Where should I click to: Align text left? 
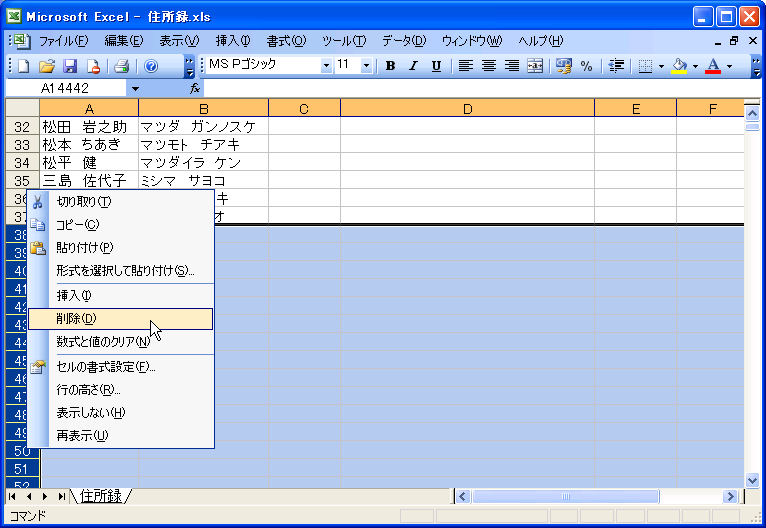466,65
